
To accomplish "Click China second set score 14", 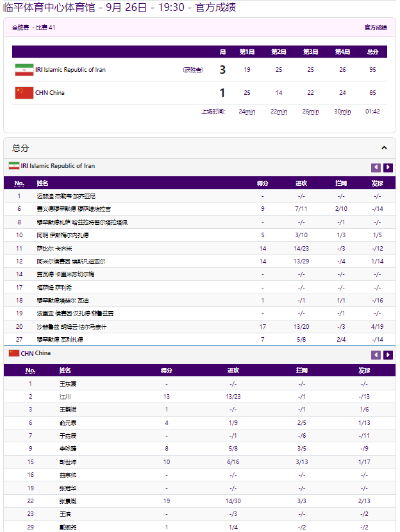I will (279, 93).
